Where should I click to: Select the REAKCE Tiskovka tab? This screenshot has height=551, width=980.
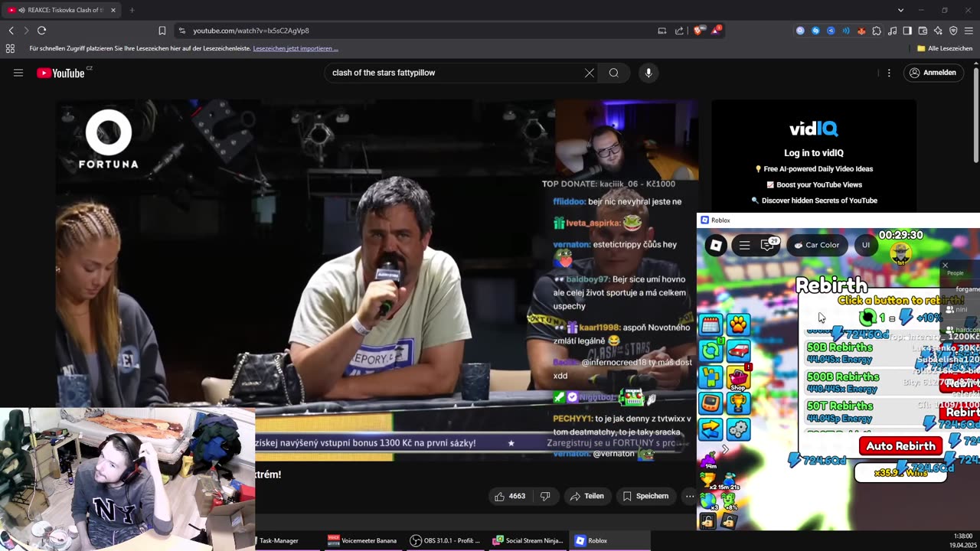pos(60,10)
